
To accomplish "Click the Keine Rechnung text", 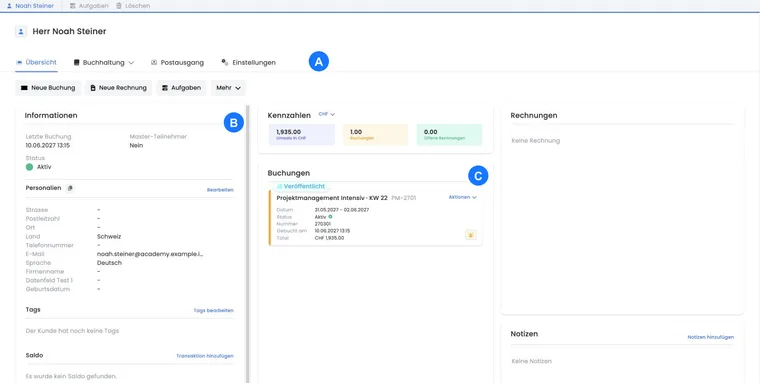I will [536, 141].
